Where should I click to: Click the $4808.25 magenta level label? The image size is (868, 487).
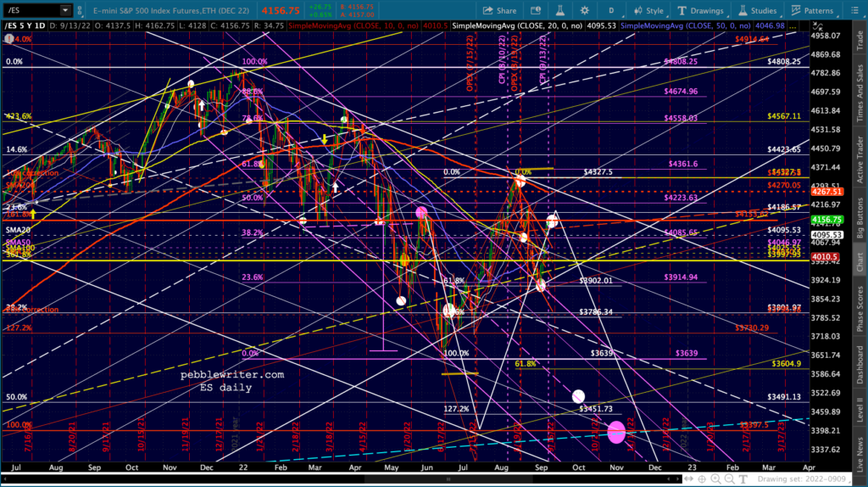tap(681, 61)
